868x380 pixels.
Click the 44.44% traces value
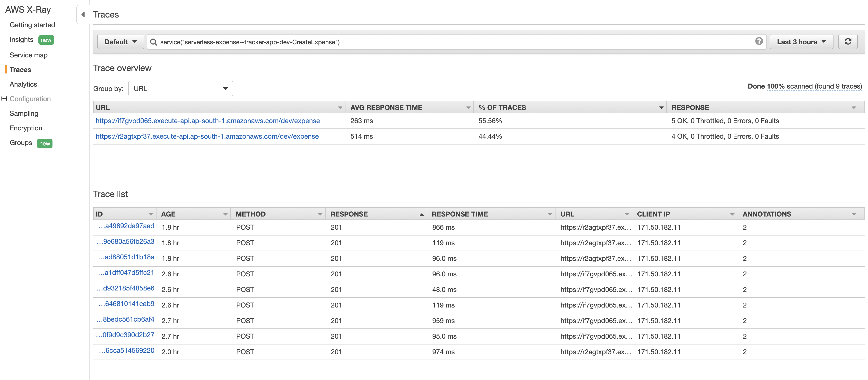coord(490,136)
